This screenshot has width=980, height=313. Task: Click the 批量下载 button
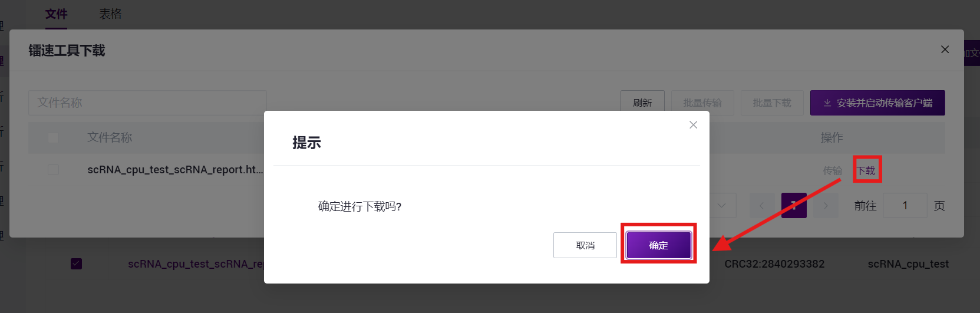772,103
